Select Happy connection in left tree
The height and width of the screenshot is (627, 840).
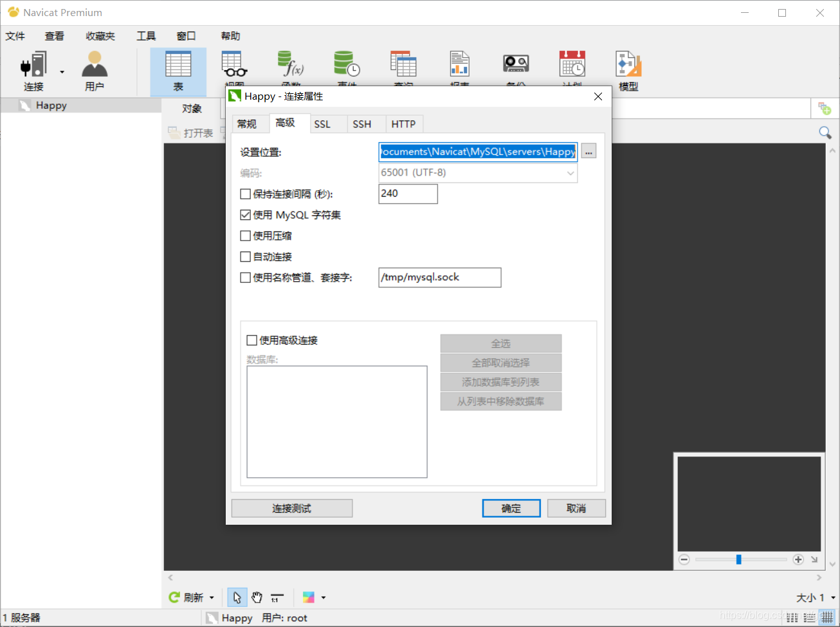pyautogui.click(x=81, y=105)
